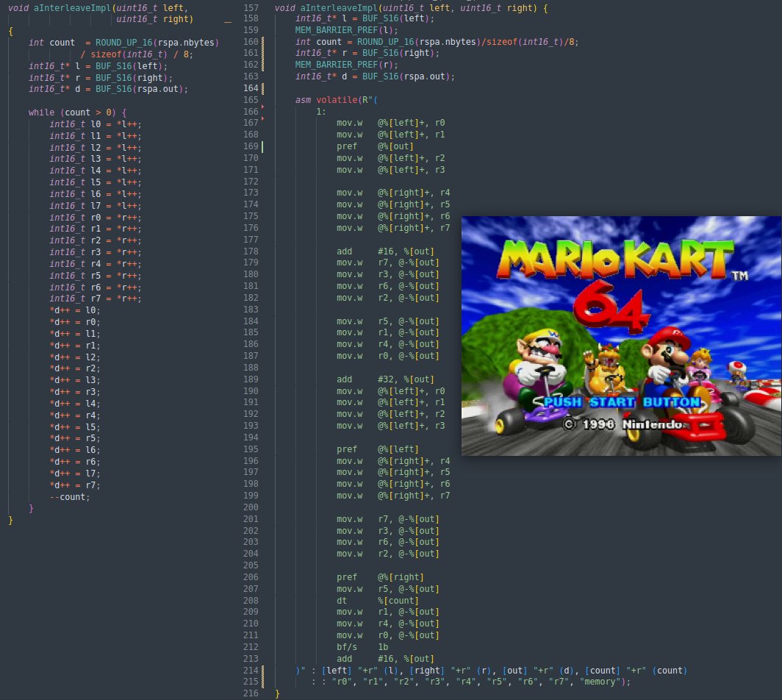Screen dimensions: 782x700
Task: Click 'int16_t r7 = *r++;' in left pane
Action: pos(96,299)
